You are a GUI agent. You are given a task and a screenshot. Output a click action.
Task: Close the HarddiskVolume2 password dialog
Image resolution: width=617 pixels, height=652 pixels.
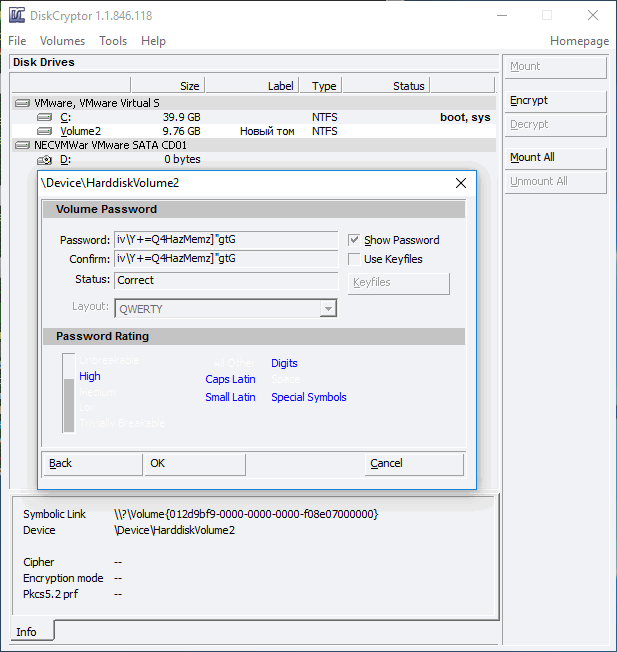point(461,183)
